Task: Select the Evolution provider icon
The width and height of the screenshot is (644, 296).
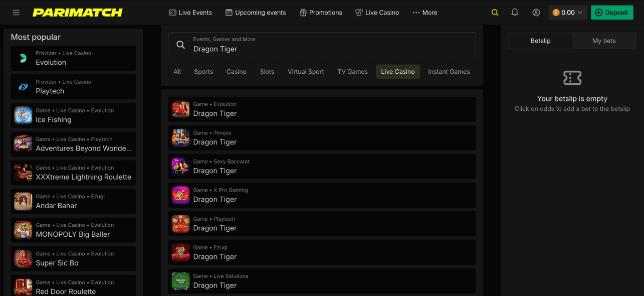Action: [23, 58]
